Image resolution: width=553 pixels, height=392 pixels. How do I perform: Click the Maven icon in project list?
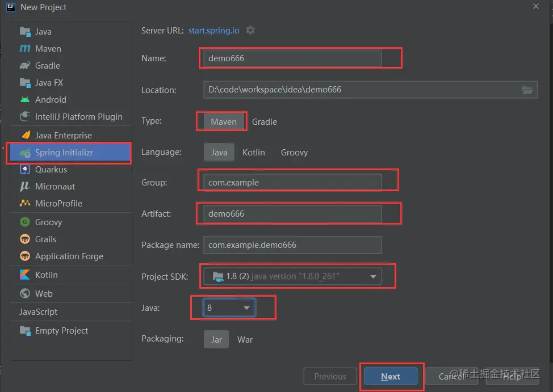(x=25, y=48)
